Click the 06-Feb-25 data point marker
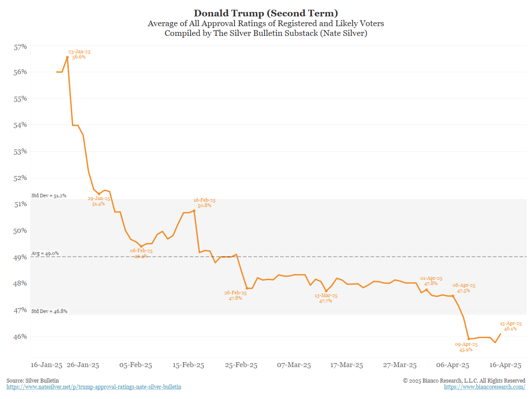Image resolution: width=532 pixels, height=399 pixels. tap(141, 246)
